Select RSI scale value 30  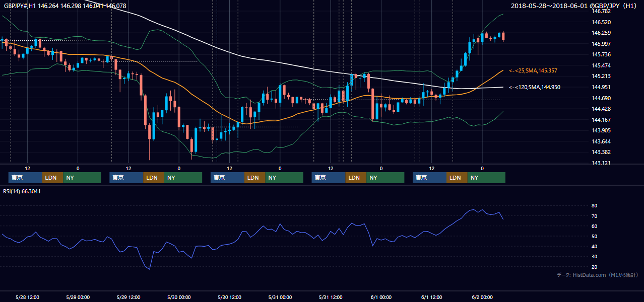coord(595,256)
